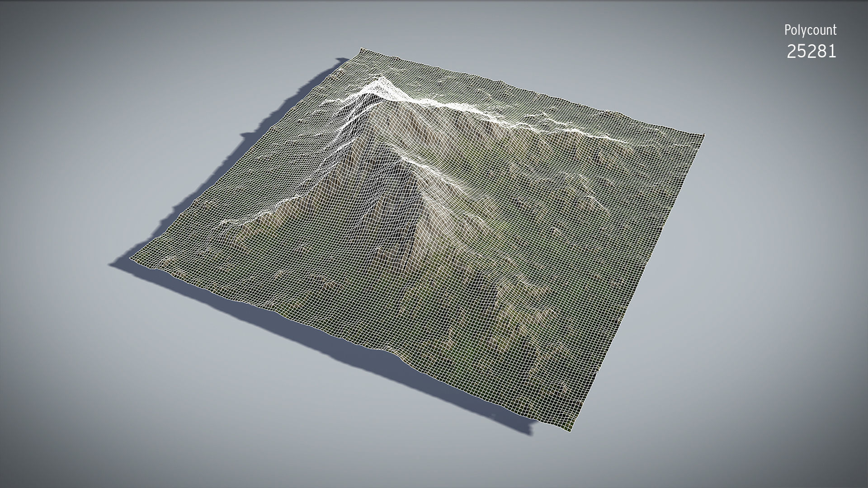This screenshot has width=868, height=488.
Task: Click empty gray background at top left
Action: coord(90,68)
